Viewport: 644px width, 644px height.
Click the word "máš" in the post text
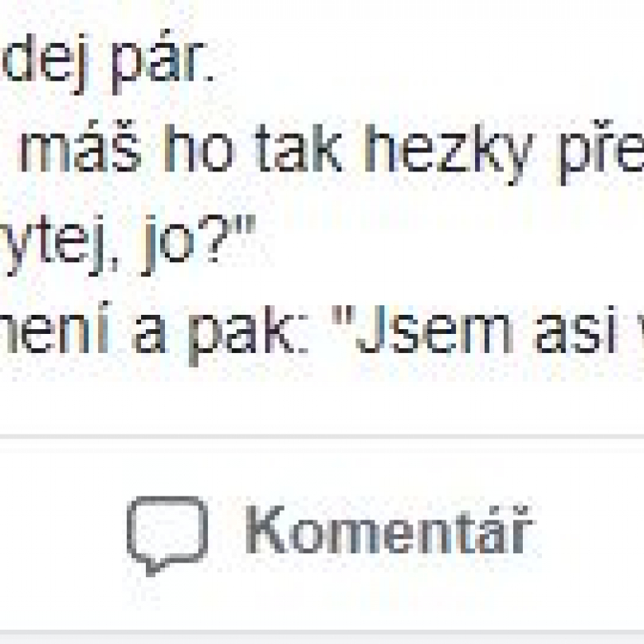79,146
